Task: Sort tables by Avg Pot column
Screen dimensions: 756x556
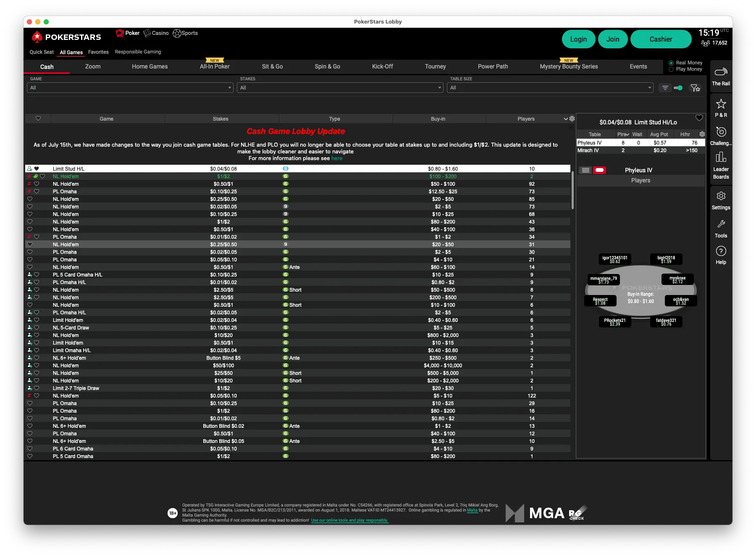Action: [659, 134]
